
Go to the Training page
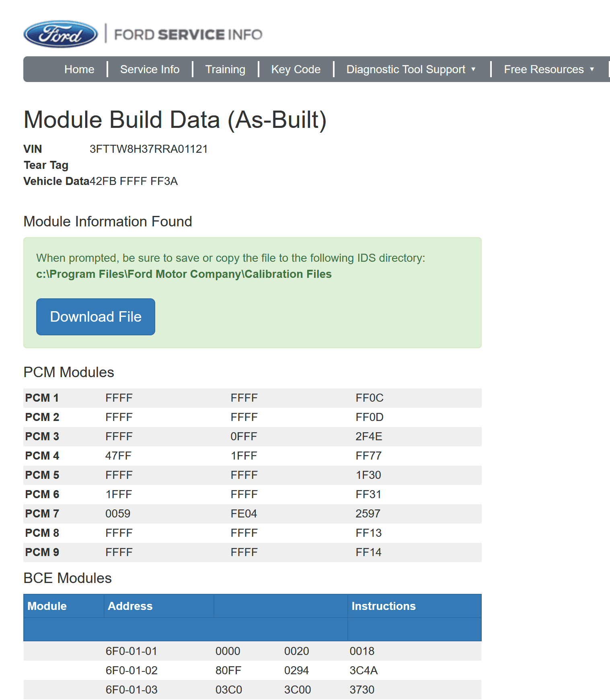[x=225, y=70]
